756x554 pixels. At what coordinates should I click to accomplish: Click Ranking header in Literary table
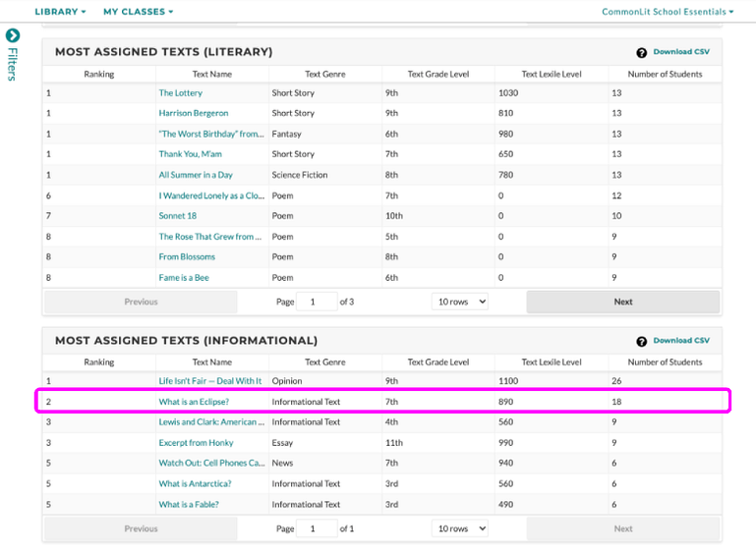[x=99, y=75]
